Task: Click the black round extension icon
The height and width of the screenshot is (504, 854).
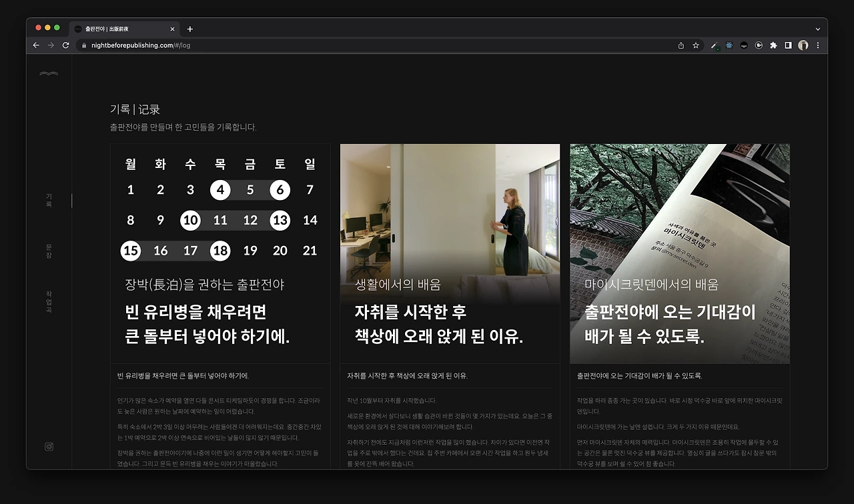Action: click(x=744, y=45)
